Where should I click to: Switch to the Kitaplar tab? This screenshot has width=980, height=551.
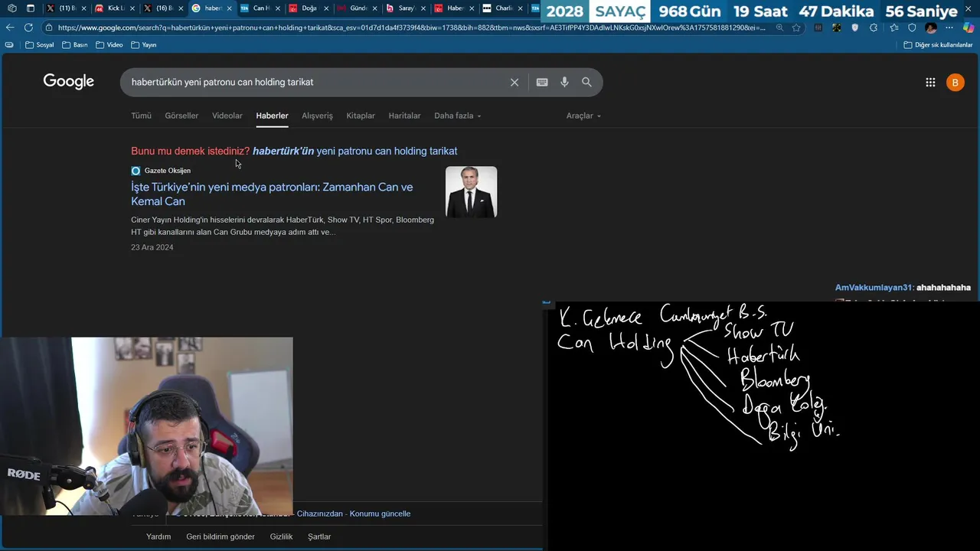(361, 116)
